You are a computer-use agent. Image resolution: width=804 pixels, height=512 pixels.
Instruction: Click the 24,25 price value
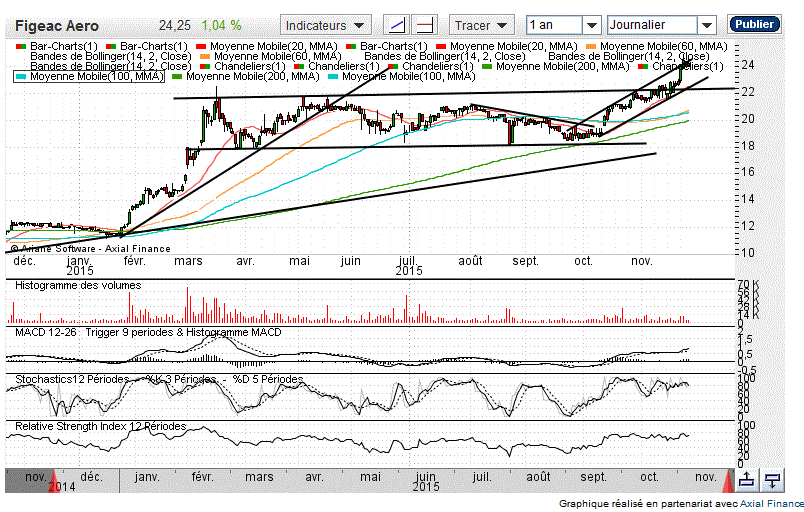[x=175, y=25]
